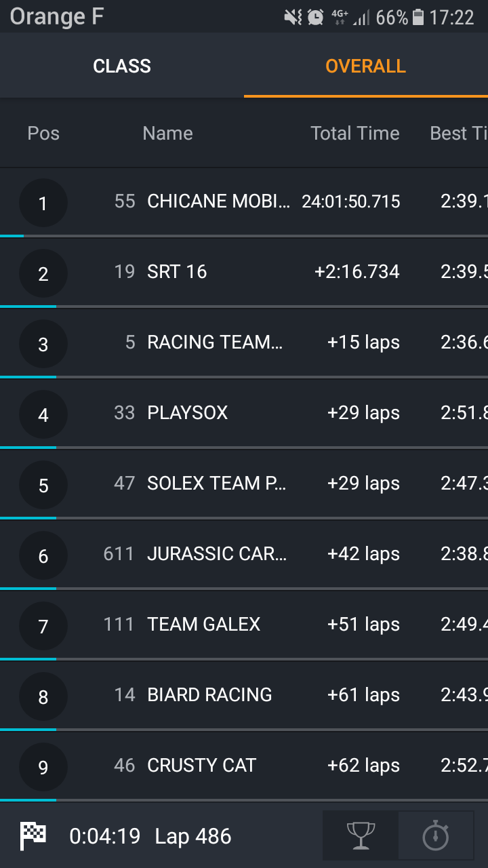
Task: Tap the battery status icon
Action: tap(418, 17)
